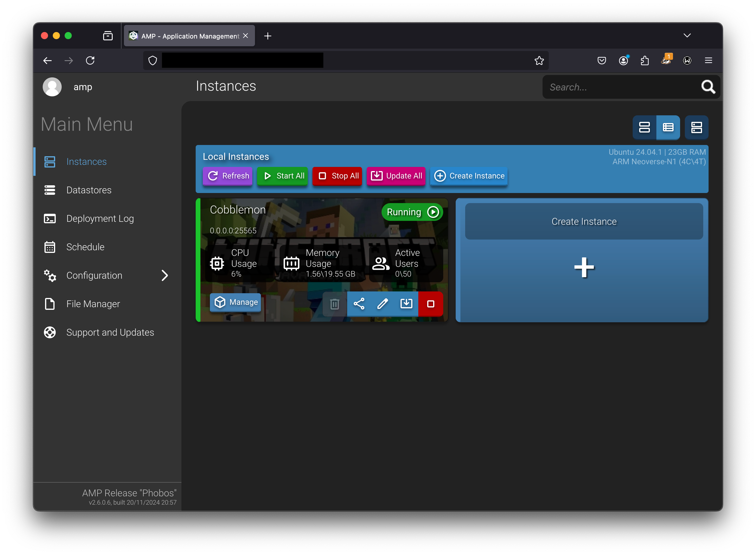Click the 0.0.0.0:25565 address text

click(x=233, y=231)
